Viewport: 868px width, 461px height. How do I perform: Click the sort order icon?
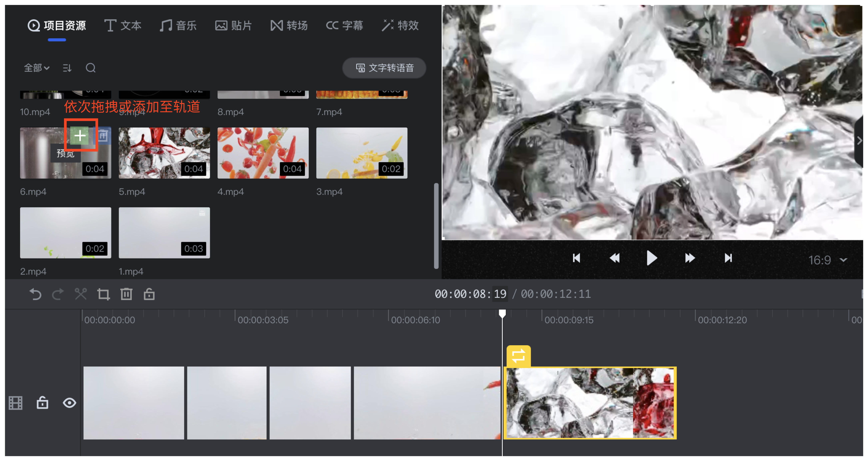(x=67, y=68)
